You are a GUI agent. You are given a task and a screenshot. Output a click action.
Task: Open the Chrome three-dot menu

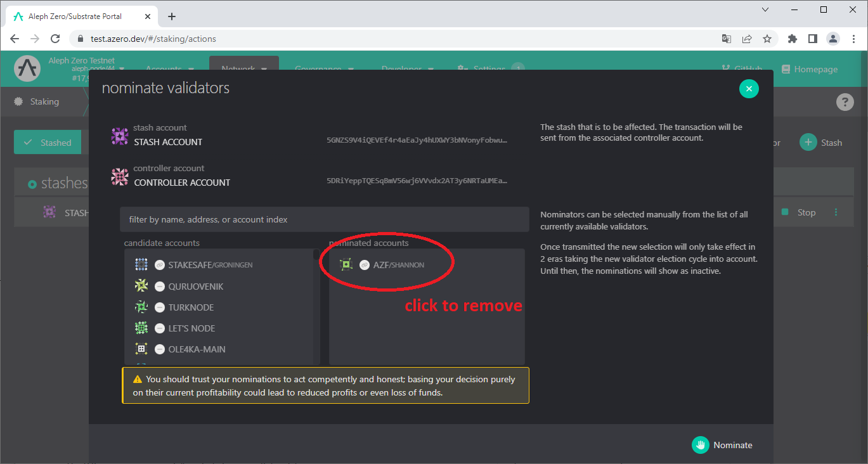coord(853,39)
